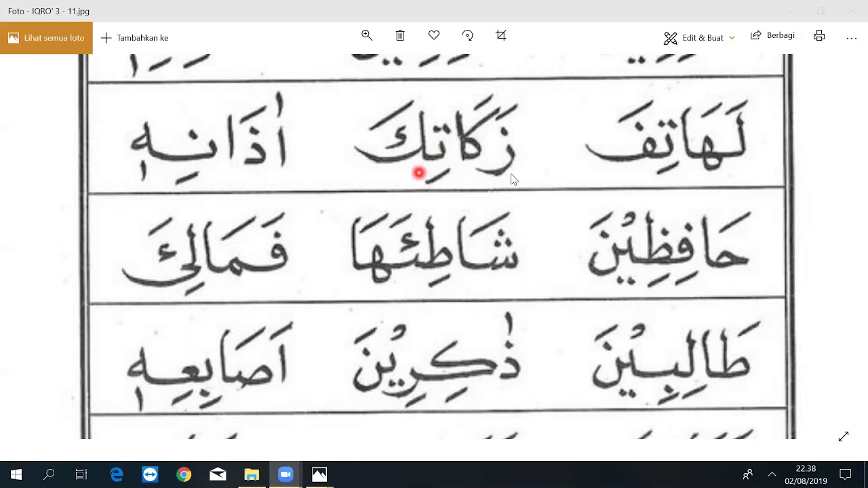Open the Action Center notifications icon

[x=846, y=474]
